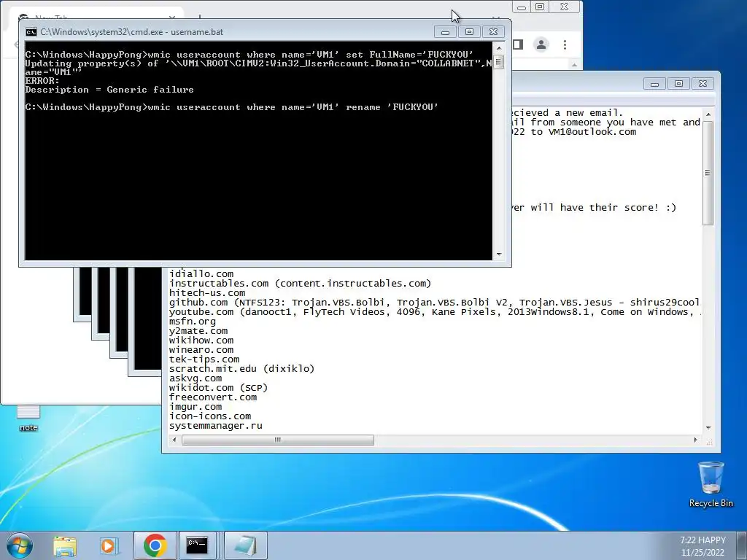747x560 pixels.
Task: Close the Notepad window
Action: click(x=703, y=84)
